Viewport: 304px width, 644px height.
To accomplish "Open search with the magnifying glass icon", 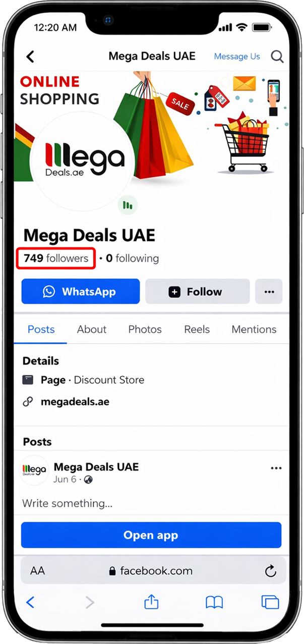I will point(277,57).
